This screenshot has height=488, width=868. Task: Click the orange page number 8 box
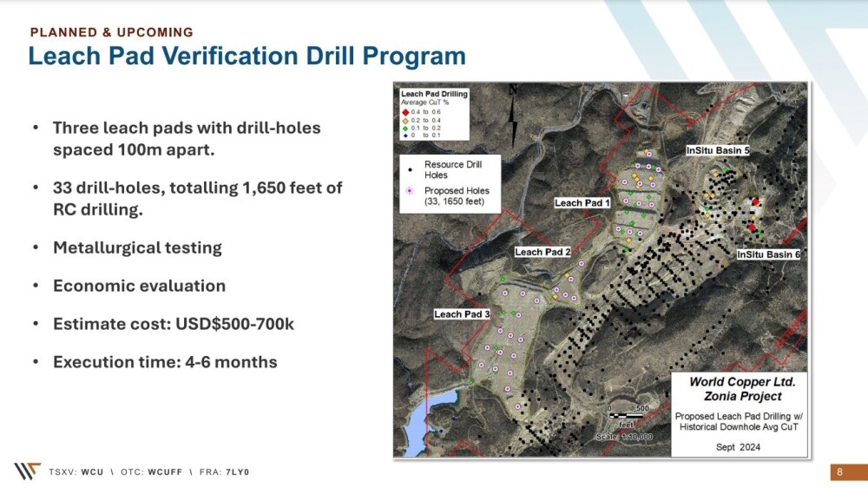coord(839,472)
